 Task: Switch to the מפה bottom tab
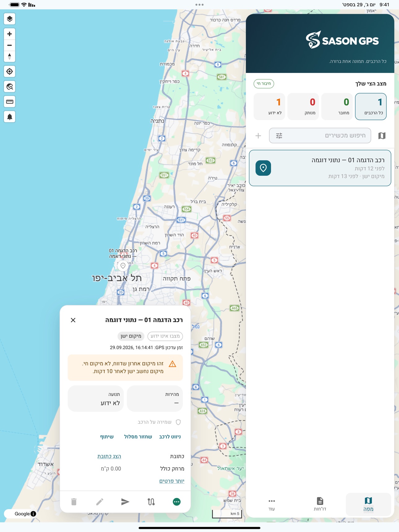[x=368, y=504]
